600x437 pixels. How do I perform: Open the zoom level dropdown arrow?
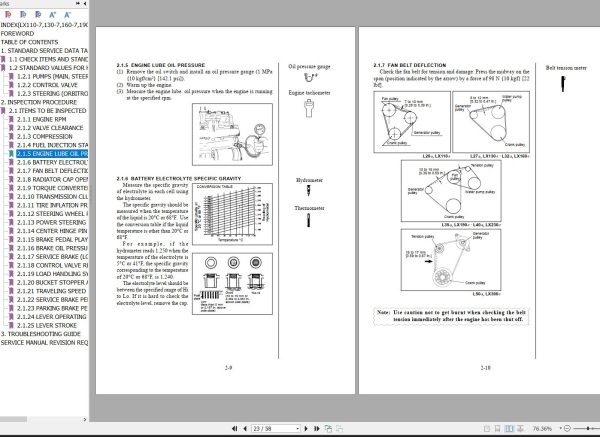coord(561,428)
